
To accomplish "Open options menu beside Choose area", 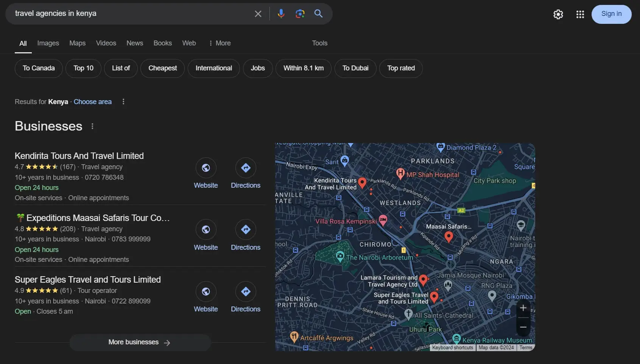I will point(123,102).
